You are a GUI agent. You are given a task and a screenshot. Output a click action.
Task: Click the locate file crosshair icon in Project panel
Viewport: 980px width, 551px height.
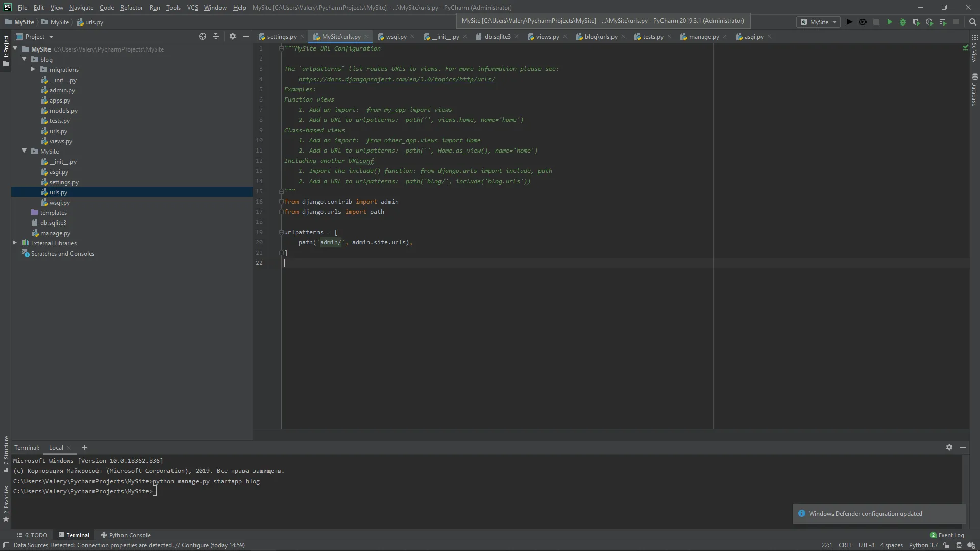(203, 36)
